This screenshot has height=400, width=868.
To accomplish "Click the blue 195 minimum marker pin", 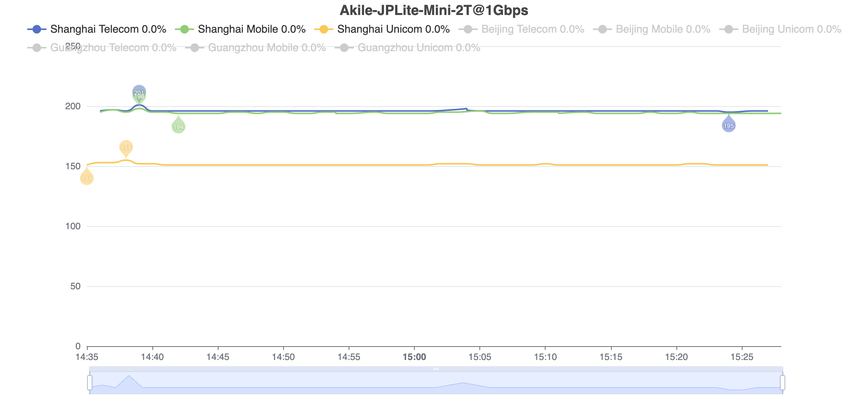I will click(729, 124).
